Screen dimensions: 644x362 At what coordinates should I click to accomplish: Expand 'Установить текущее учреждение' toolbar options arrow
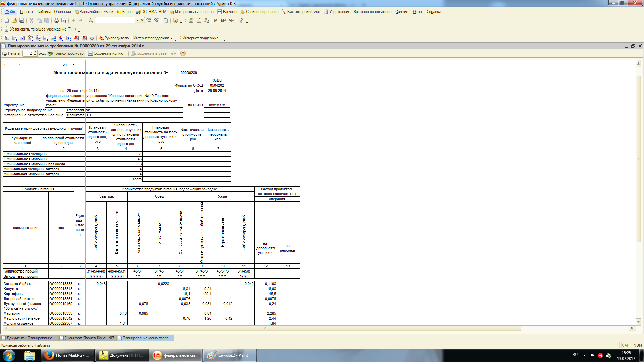coord(79,31)
